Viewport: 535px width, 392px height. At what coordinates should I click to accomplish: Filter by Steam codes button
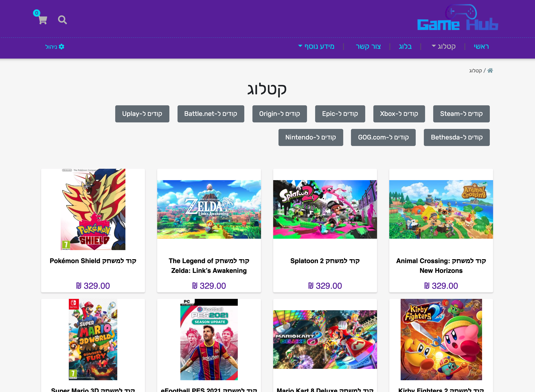coord(461,114)
